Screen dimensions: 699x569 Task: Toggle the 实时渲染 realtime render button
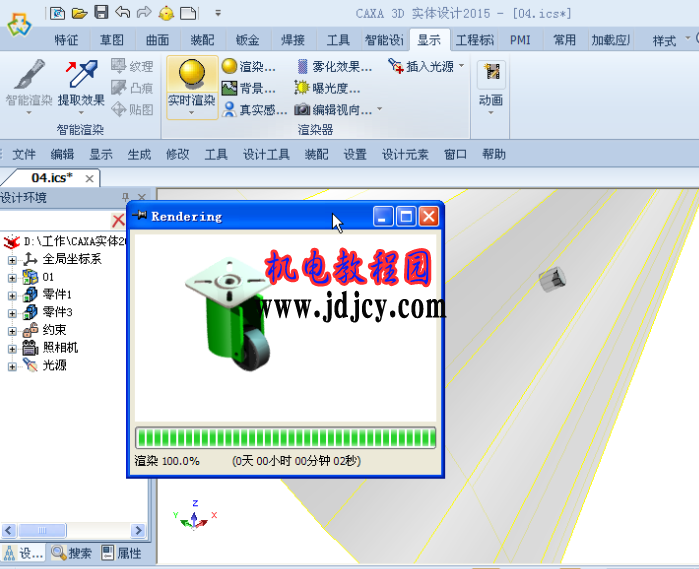[192, 81]
